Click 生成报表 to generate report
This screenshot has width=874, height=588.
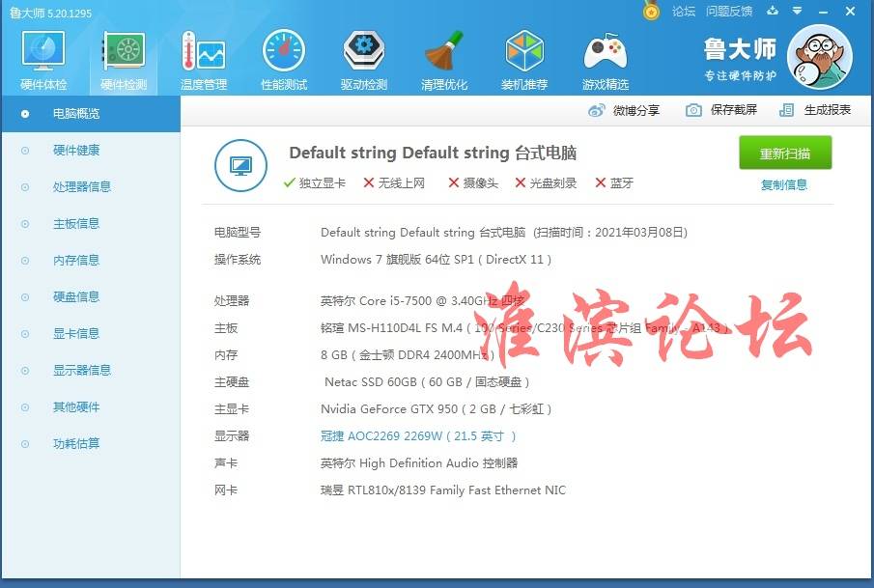coord(815,110)
